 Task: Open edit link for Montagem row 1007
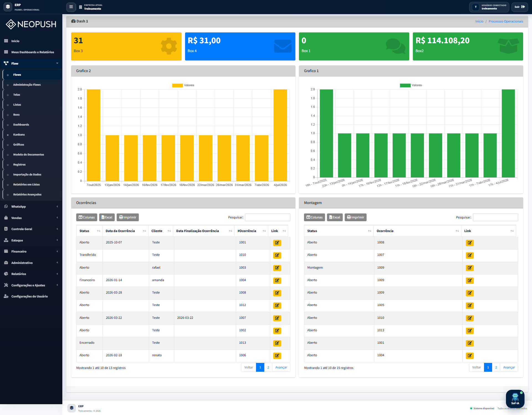pos(470,255)
